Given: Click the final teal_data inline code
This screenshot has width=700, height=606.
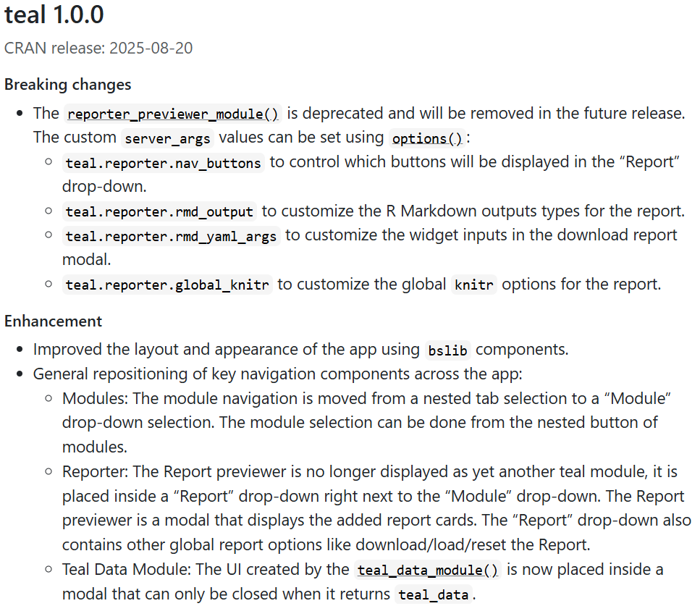Looking at the screenshot, I should (x=434, y=595).
